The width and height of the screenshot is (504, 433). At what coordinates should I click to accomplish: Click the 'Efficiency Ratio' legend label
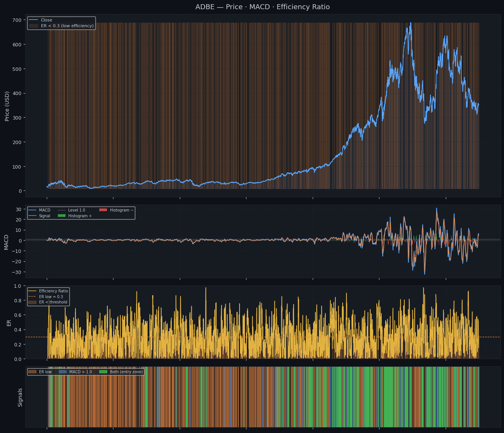[53, 291]
